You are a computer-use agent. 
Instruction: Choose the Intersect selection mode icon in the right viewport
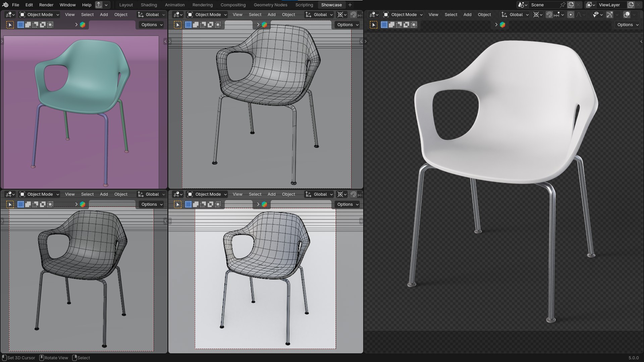click(414, 24)
